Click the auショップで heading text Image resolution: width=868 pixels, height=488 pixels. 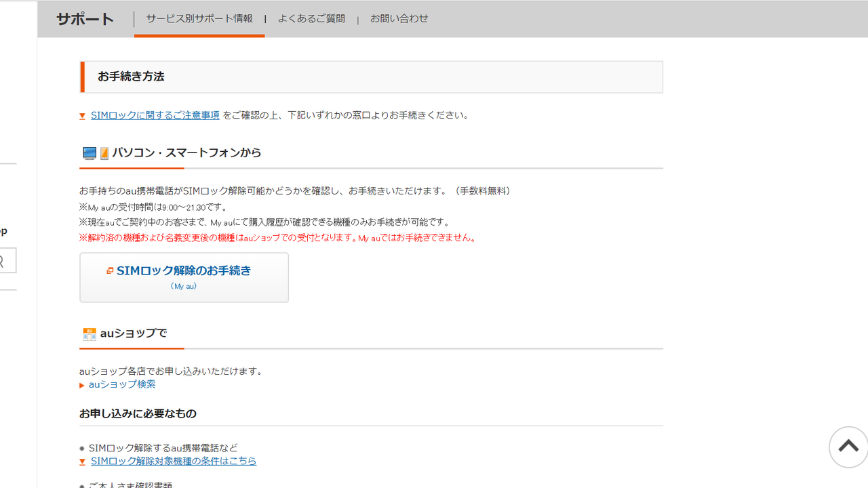[134, 333]
